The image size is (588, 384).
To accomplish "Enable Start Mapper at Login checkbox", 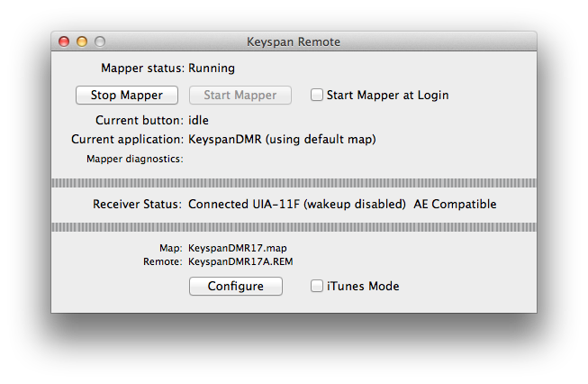I will (x=317, y=95).
